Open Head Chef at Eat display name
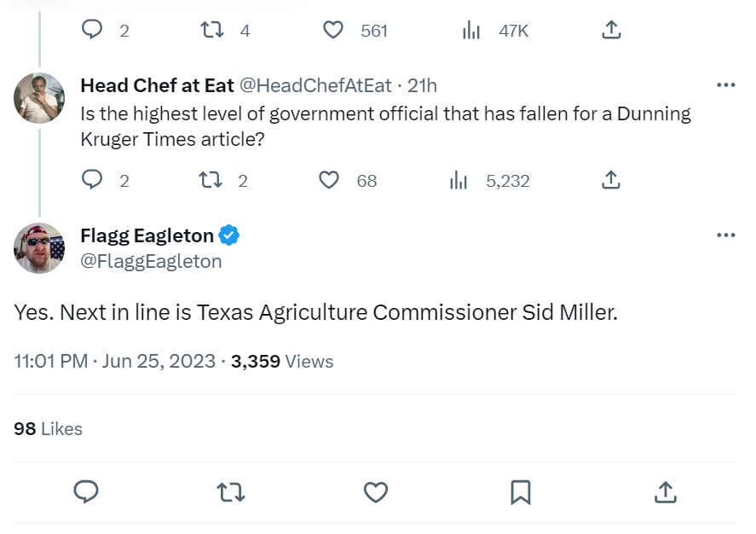The height and width of the screenshot is (534, 756). 157,85
